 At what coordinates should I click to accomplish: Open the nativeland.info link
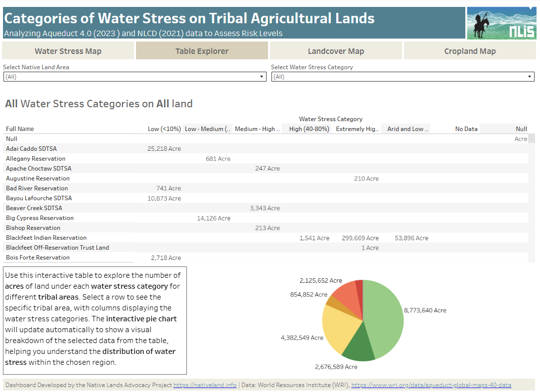pyautogui.click(x=205, y=385)
